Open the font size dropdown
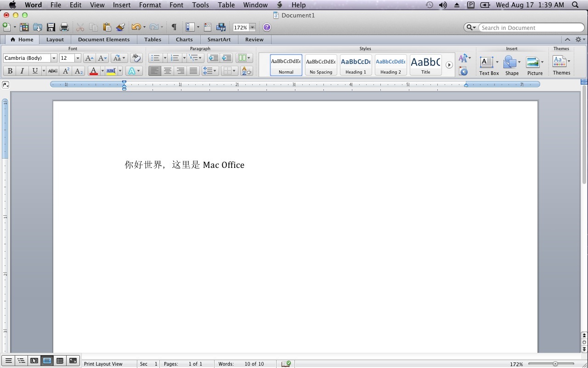588x368 pixels. [78, 58]
